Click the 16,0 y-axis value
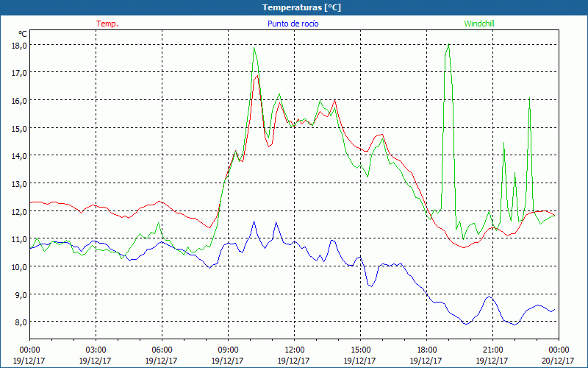 pyautogui.click(x=20, y=101)
